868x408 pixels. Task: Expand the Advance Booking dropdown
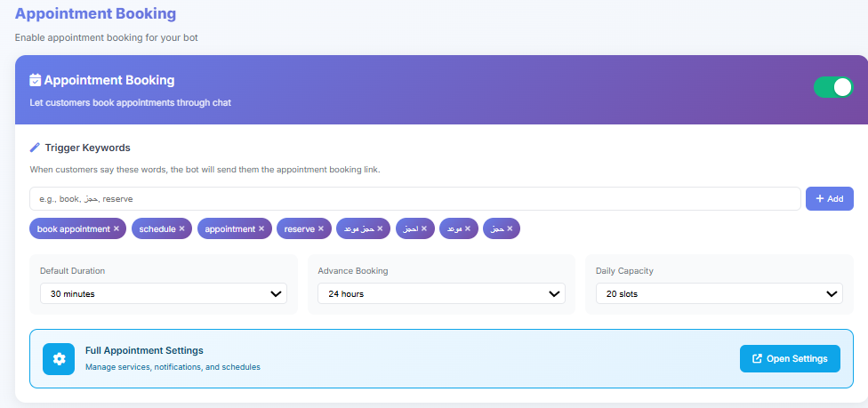[441, 293]
